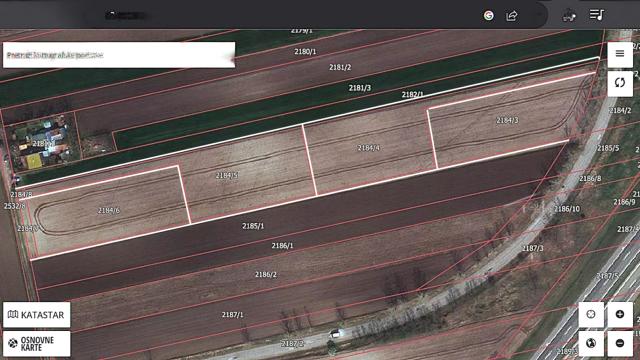Open the hamburger menu on the map
The width and height of the screenshot is (640, 360).
(620, 53)
